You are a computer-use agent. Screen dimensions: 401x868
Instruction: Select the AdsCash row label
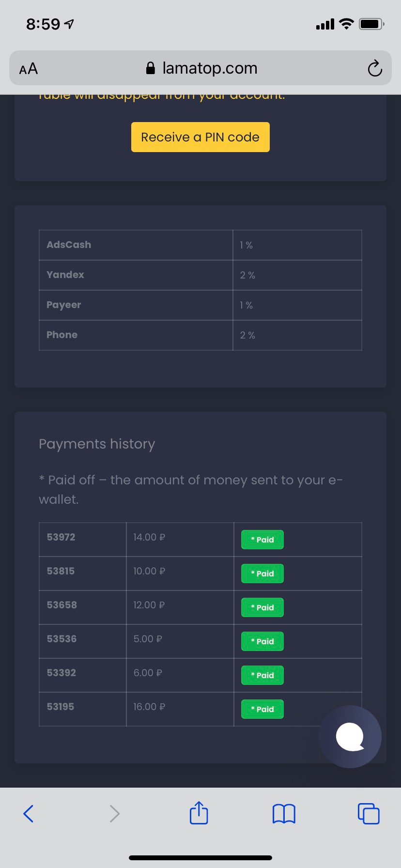(x=69, y=245)
